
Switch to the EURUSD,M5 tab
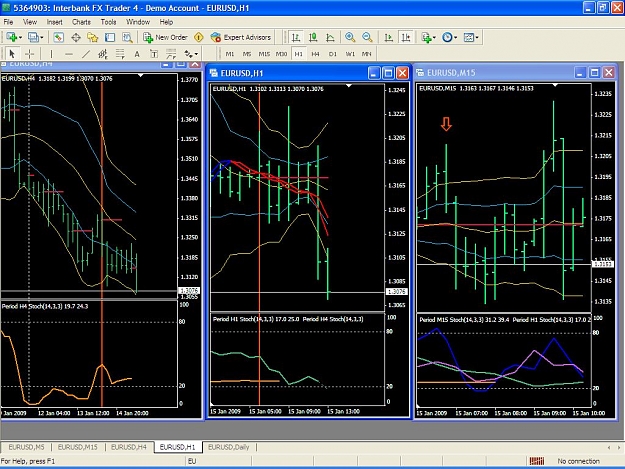point(26,447)
